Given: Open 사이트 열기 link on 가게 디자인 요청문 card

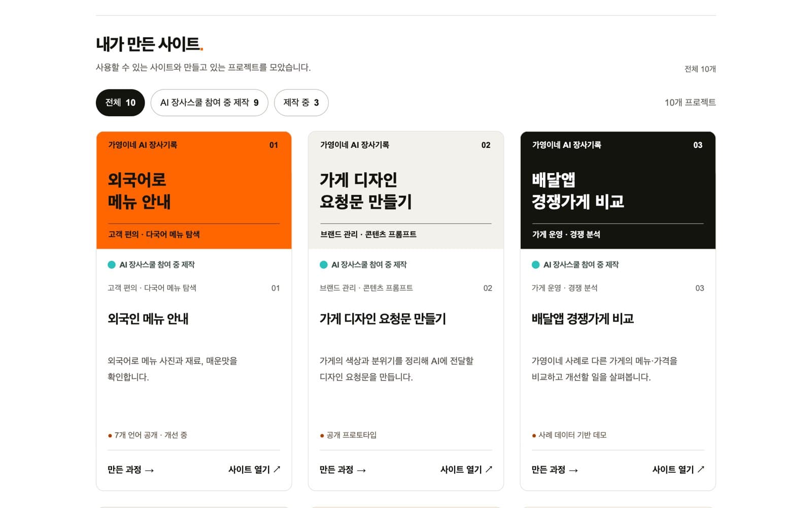Looking at the screenshot, I should point(466,470).
